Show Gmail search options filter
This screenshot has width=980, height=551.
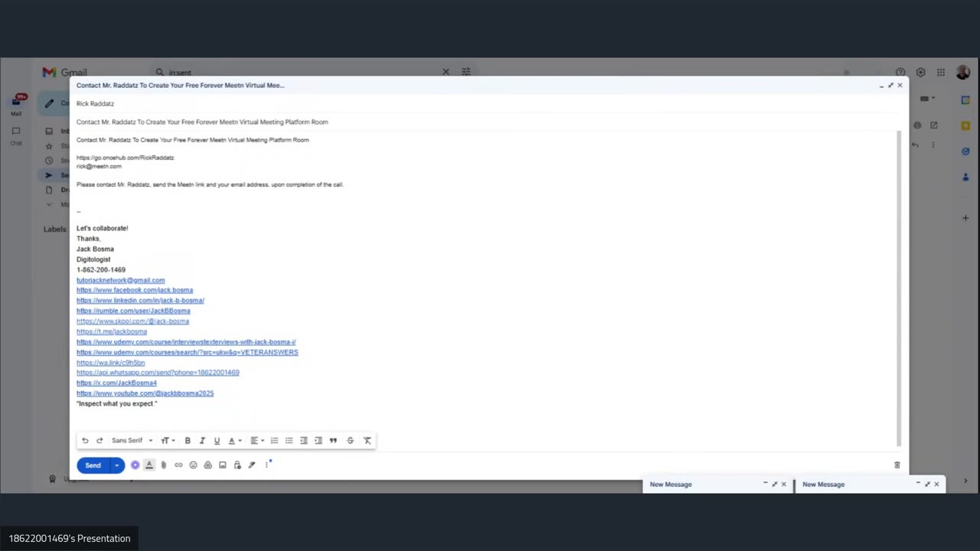(465, 72)
